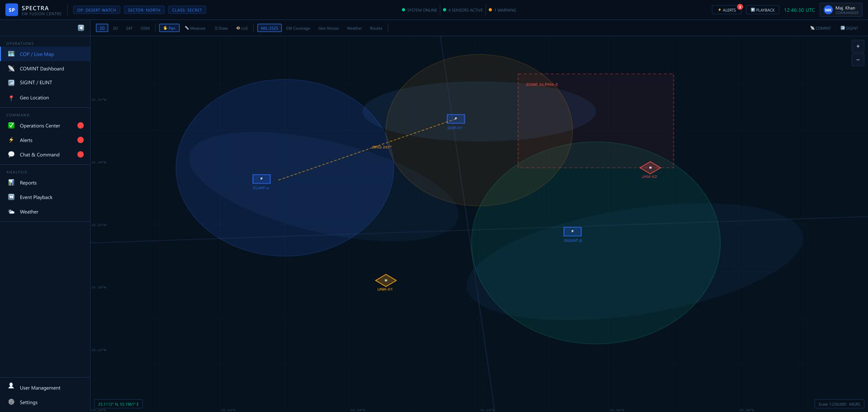Screen dimensions: 868x412
Task: Switch to SAT basemap
Action: pos(129,28)
